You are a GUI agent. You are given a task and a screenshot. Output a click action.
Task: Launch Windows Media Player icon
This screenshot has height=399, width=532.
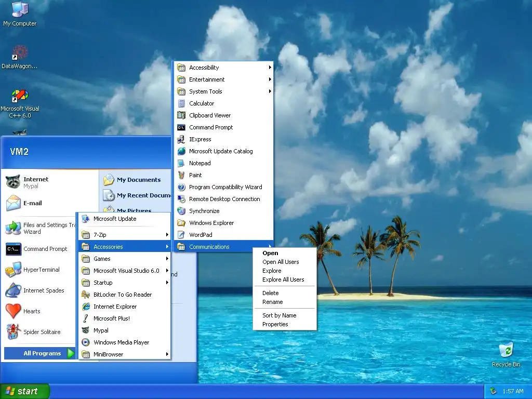click(x=86, y=342)
